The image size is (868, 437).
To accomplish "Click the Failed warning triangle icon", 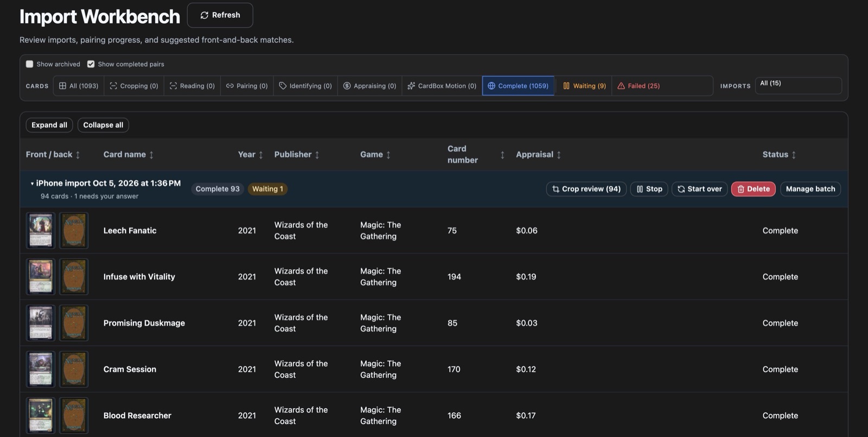I will [x=621, y=86].
